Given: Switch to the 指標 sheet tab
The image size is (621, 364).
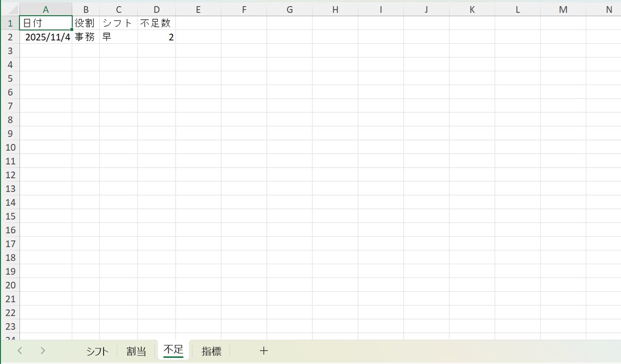Looking at the screenshot, I should click(211, 351).
